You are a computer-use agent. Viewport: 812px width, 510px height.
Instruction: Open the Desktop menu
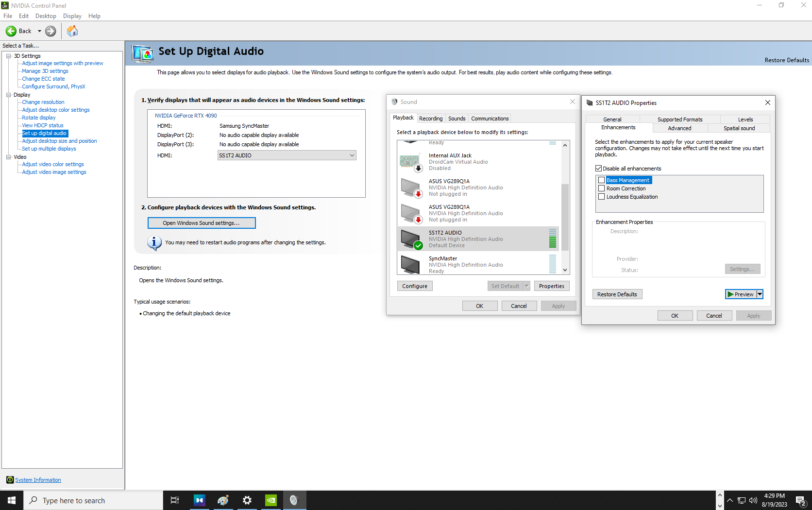46,16
